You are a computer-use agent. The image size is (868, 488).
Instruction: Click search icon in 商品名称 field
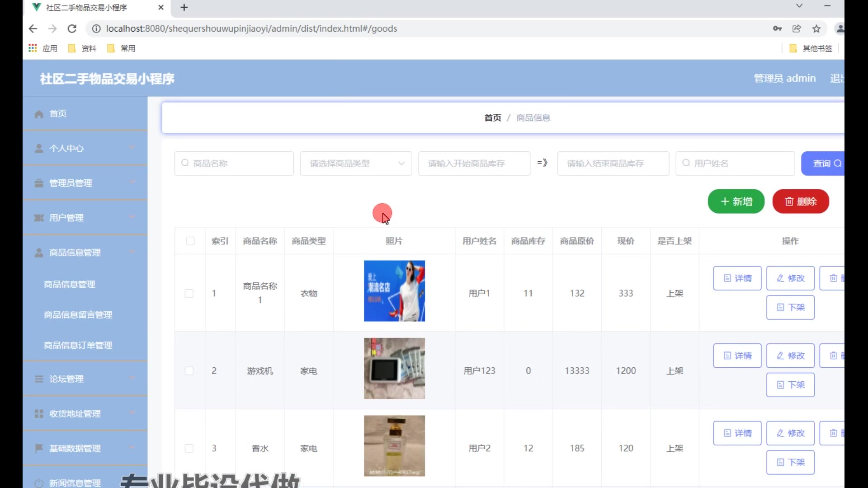[x=185, y=163]
